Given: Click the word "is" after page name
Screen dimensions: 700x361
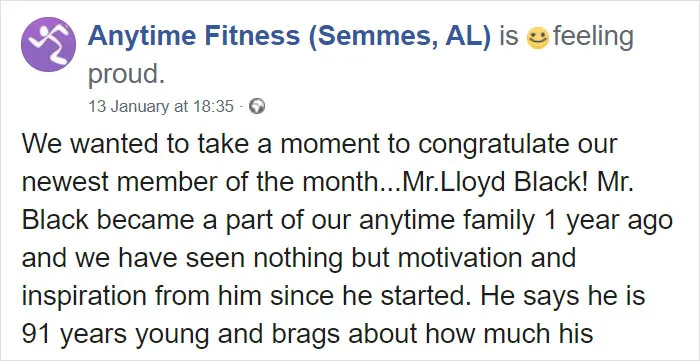Looking at the screenshot, I should click(509, 37).
